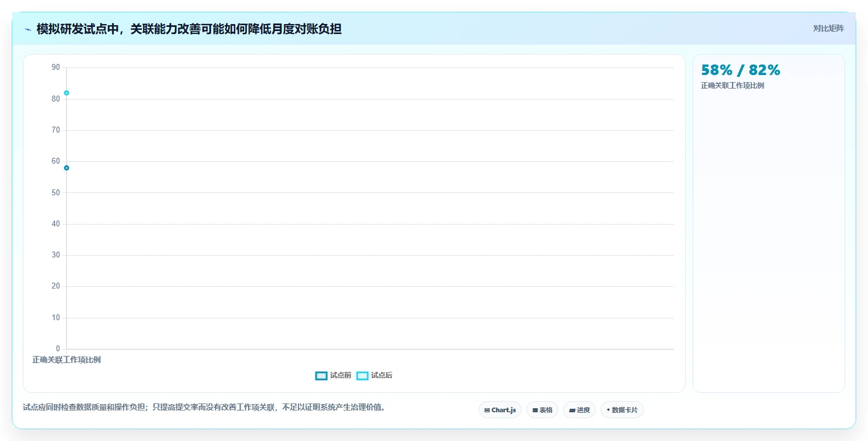Click the x-axis label 正确关联工作项比例
Image resolution: width=868 pixels, height=441 pixels.
point(66,359)
